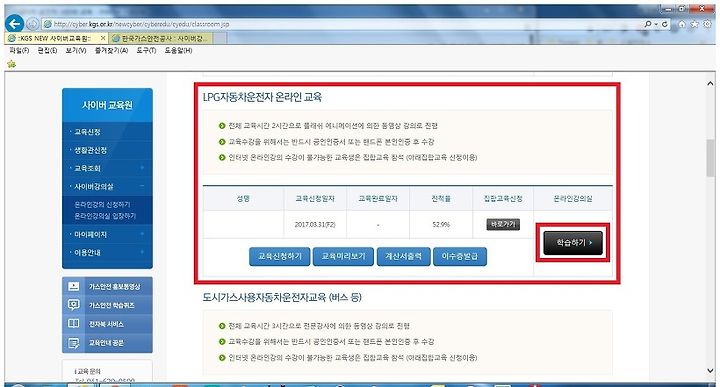
Task: Click the 도시가스사용자동차운전자교육 (버스 등) heading
Action: click(282, 297)
